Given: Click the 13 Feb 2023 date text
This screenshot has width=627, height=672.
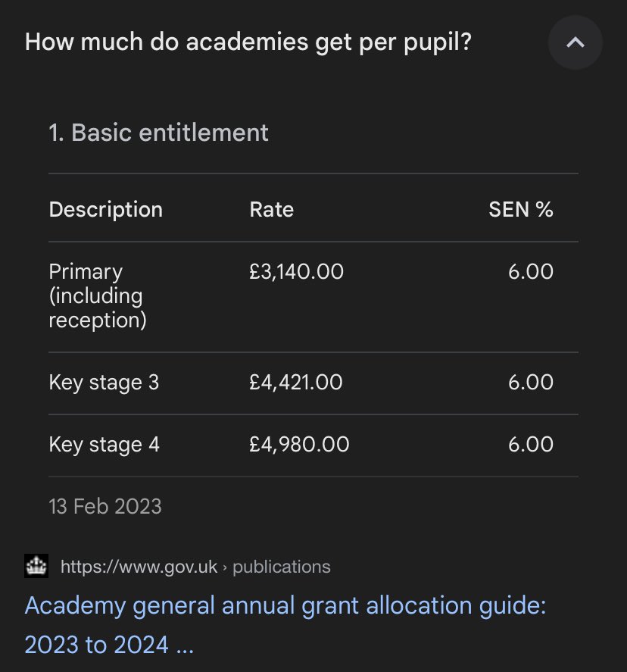Looking at the screenshot, I should coord(105,506).
